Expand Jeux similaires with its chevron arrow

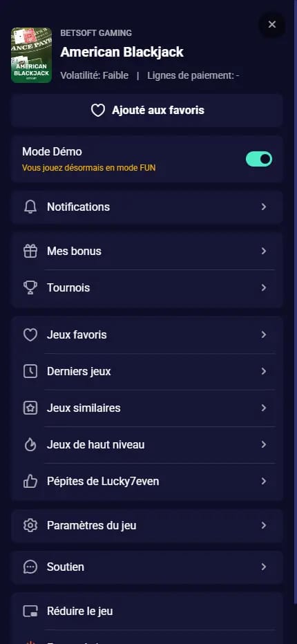point(264,408)
